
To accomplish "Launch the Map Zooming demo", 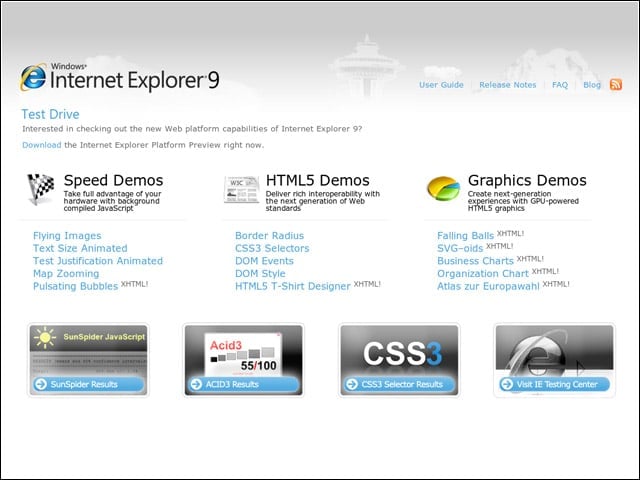I will click(66, 273).
